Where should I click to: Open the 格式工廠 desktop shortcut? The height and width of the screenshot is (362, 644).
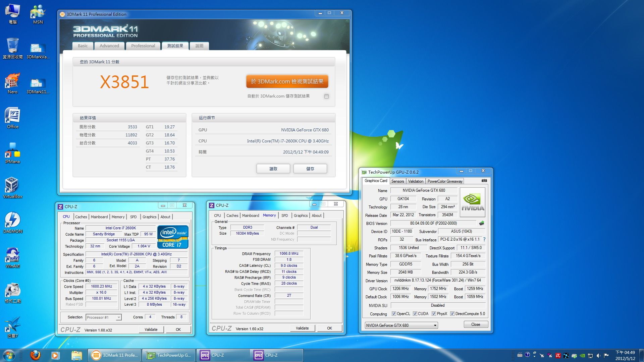13,293
